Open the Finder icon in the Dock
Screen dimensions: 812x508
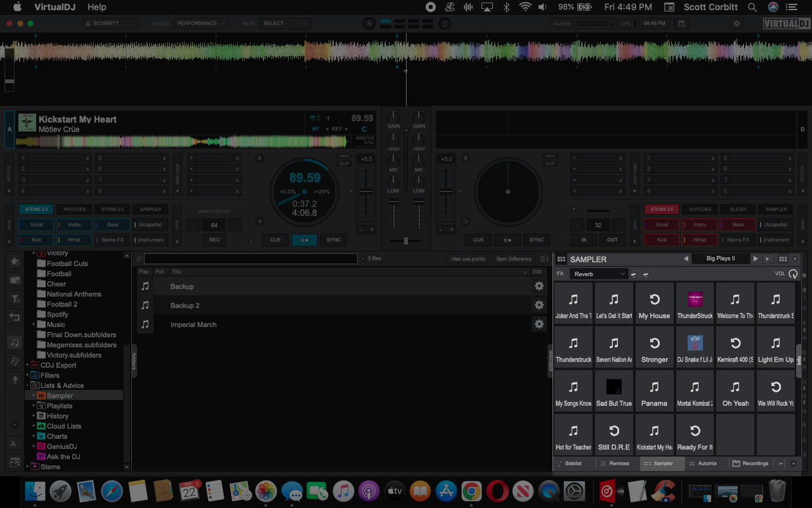35,491
